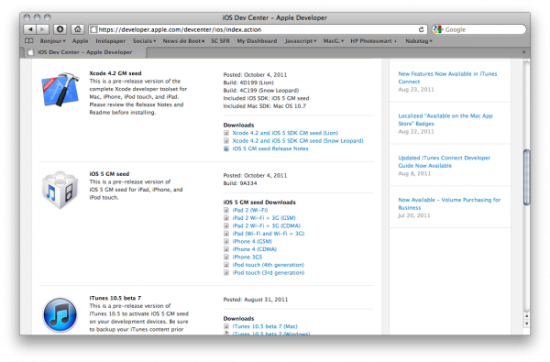This screenshot has height=362, width=550.
Task: Click the Xcode hammer application icon
Action: pyautogui.click(x=60, y=89)
